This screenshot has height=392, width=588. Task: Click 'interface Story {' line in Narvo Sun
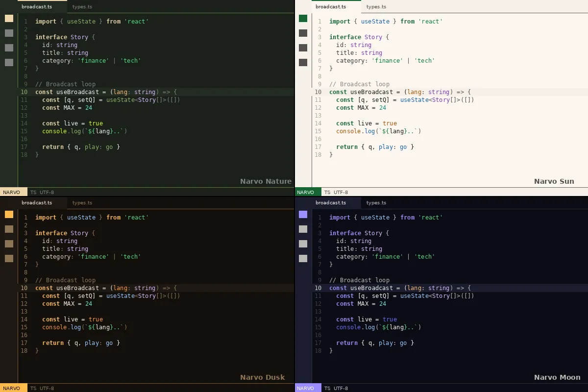click(359, 37)
